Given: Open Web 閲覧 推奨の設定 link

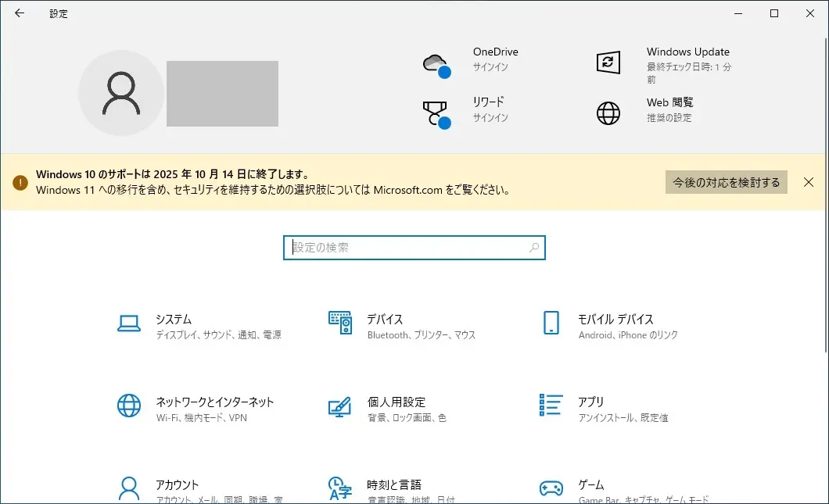Looking at the screenshot, I should (669, 118).
